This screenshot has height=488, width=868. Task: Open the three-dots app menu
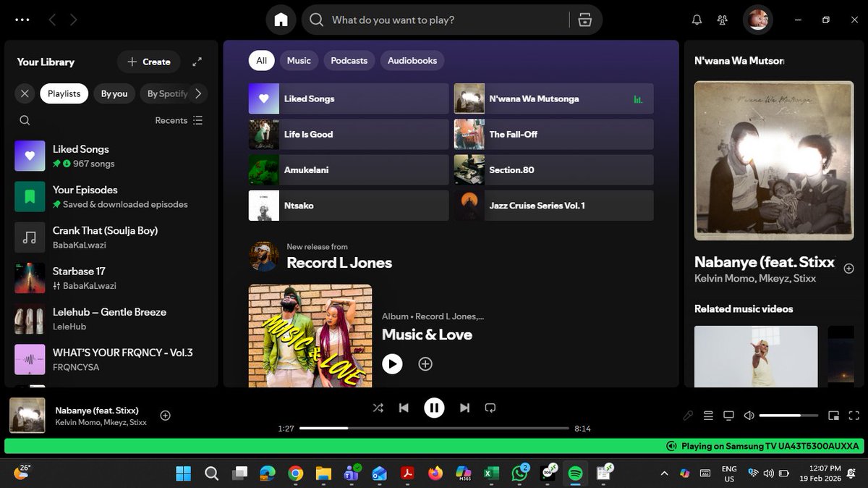[22, 20]
